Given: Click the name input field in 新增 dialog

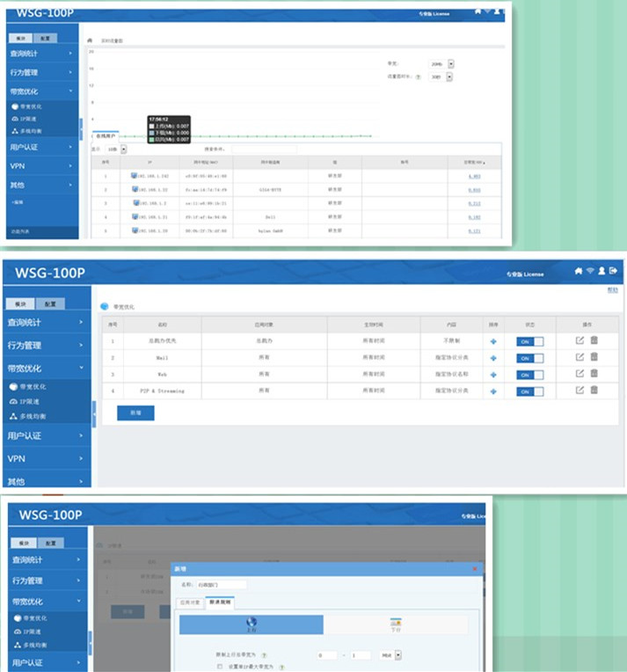Looking at the screenshot, I should pyautogui.click(x=222, y=584).
